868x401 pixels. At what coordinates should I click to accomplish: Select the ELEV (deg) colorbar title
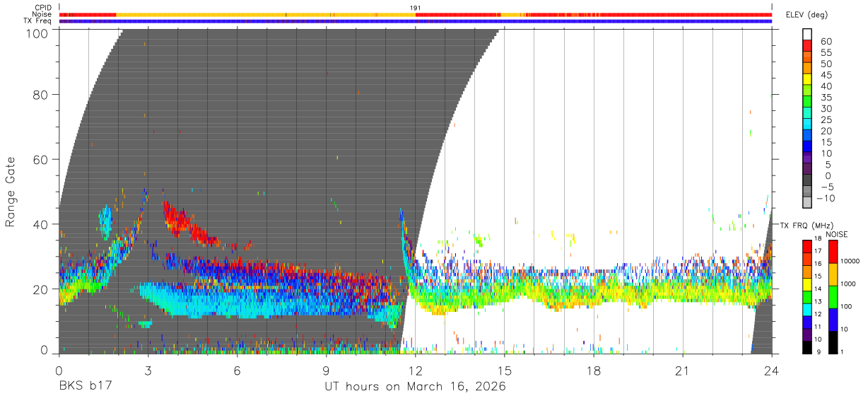[807, 15]
